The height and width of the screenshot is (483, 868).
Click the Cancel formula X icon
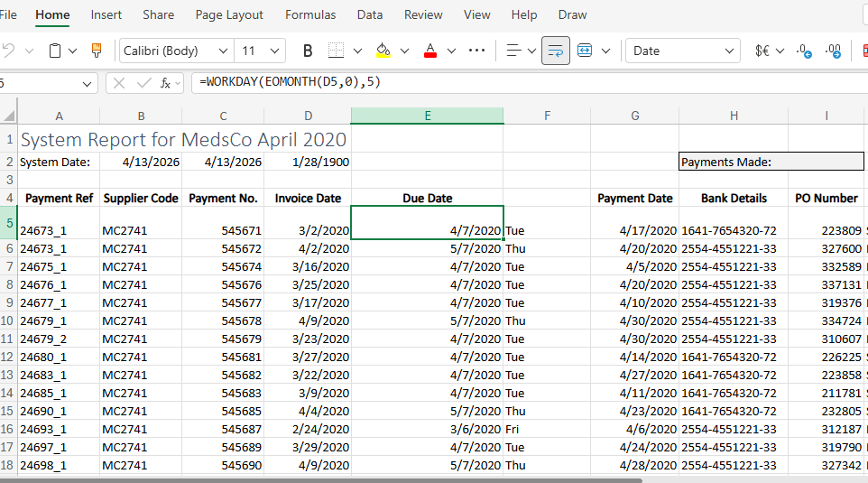[118, 83]
